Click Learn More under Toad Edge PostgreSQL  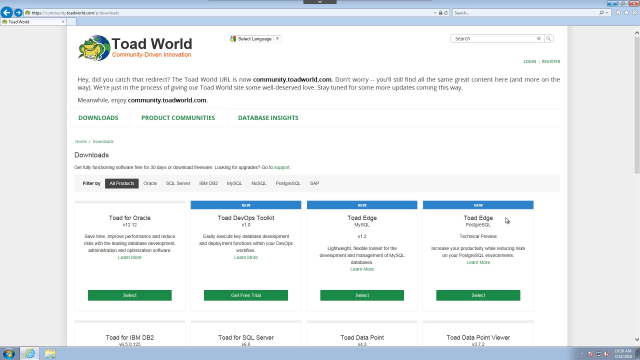[478, 262]
